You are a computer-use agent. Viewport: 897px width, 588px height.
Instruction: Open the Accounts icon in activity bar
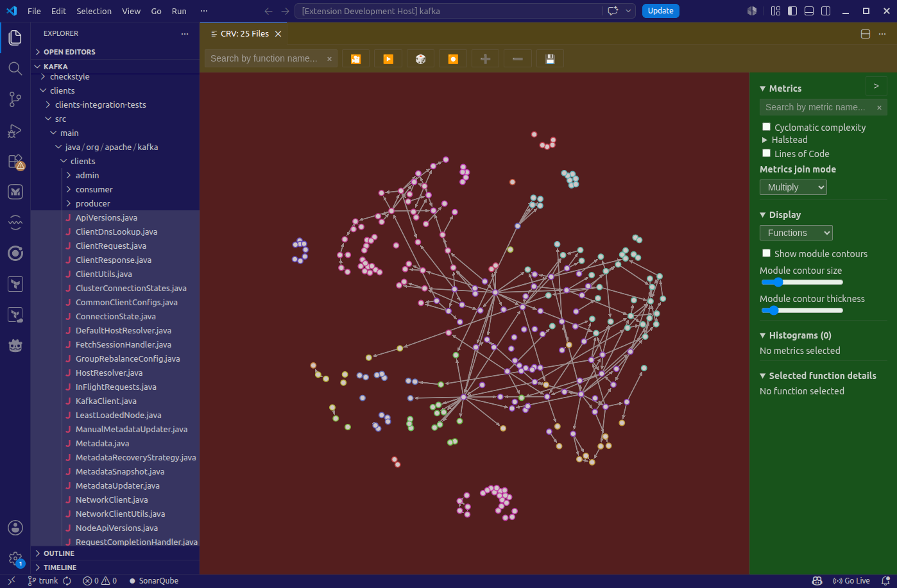click(x=15, y=528)
